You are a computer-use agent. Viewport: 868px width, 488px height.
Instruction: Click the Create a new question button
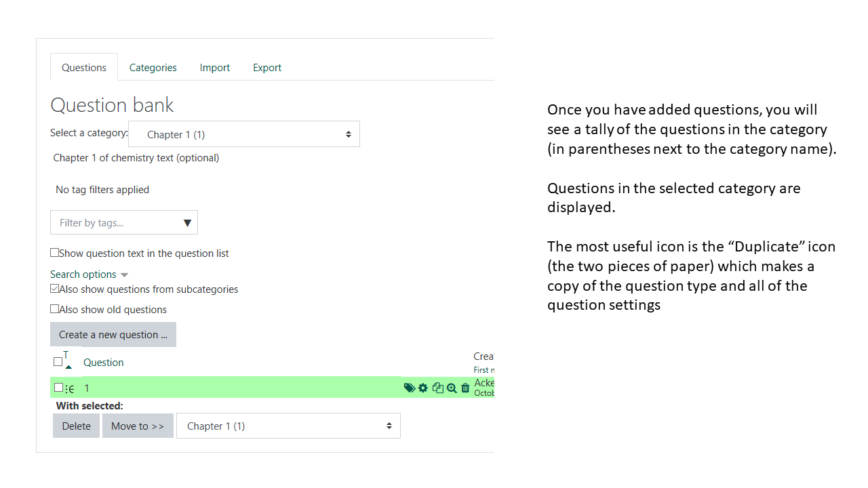[x=113, y=334]
